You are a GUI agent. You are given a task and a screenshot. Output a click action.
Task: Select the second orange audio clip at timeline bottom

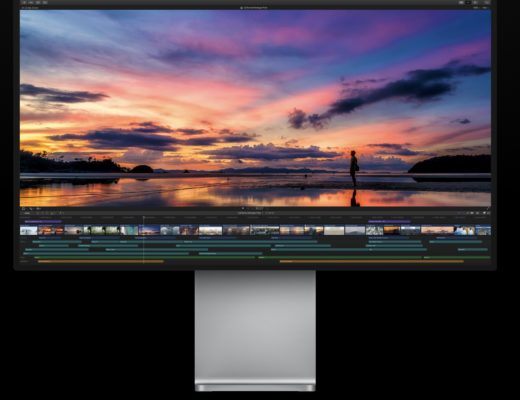pos(371,262)
